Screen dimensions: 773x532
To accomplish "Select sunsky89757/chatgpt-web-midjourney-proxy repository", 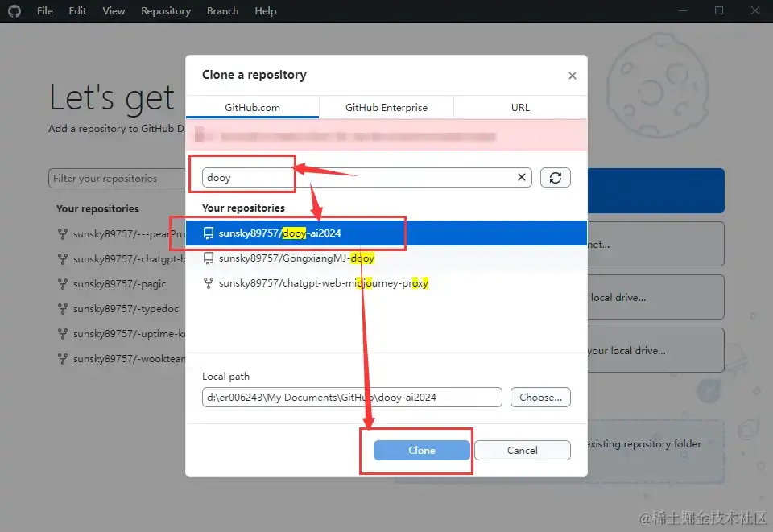I will tap(386, 283).
